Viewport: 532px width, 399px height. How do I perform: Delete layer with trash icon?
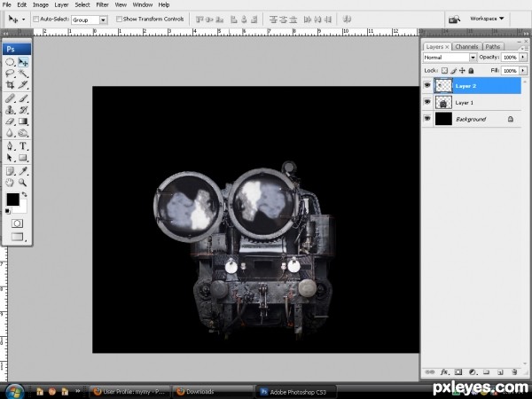point(514,372)
